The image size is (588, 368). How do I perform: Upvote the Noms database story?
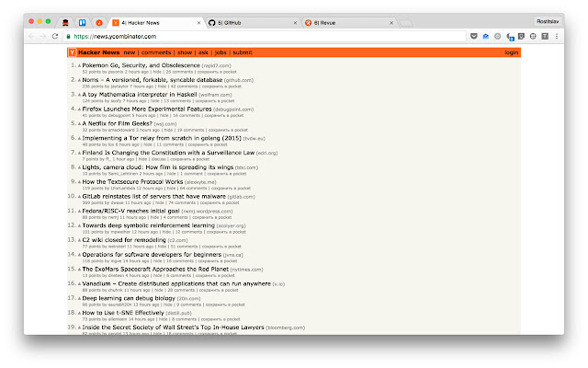[80, 80]
